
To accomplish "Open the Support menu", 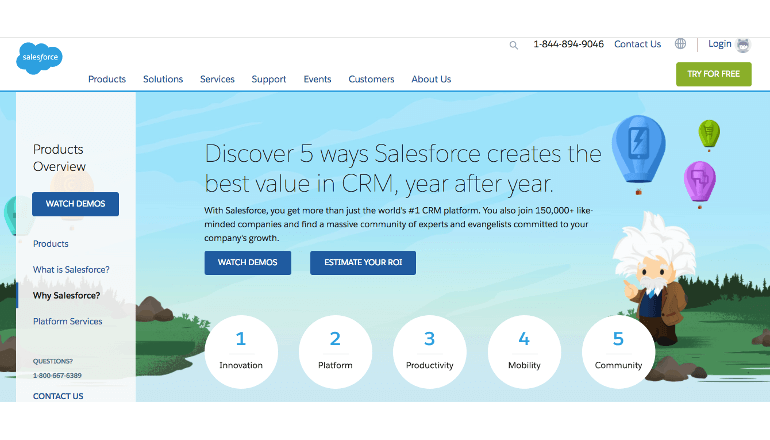I will coord(269,79).
